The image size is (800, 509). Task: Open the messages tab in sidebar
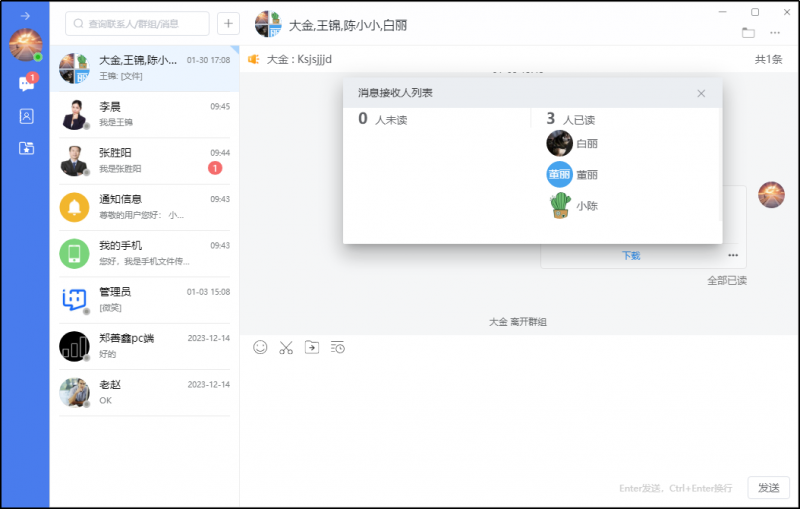26,84
